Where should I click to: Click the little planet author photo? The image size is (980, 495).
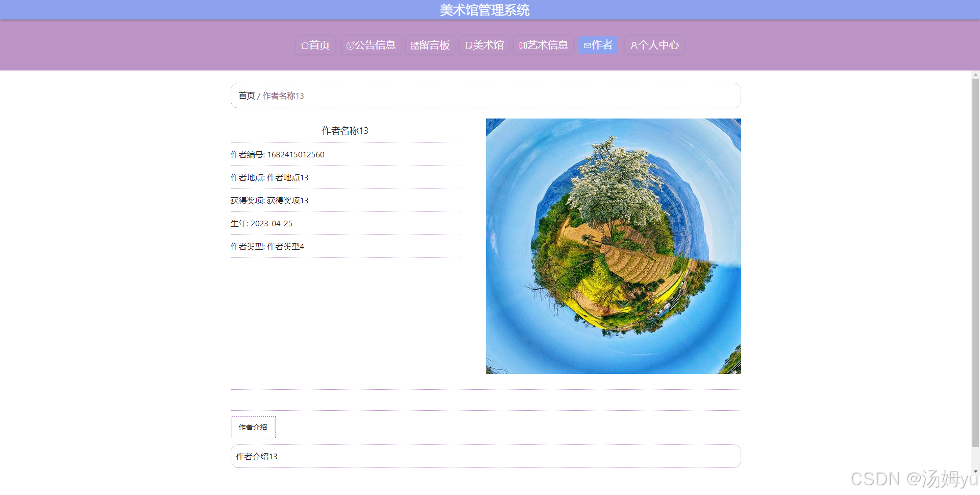[x=614, y=246]
